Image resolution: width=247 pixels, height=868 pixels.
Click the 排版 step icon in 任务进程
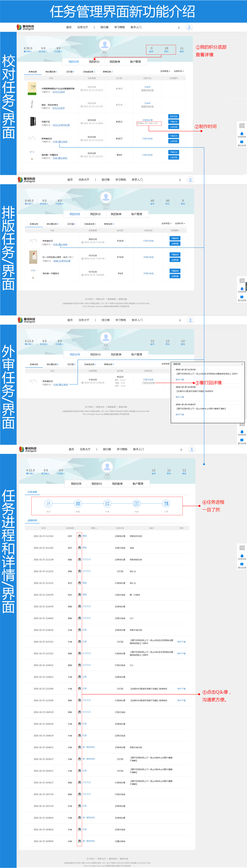[x=78, y=504]
